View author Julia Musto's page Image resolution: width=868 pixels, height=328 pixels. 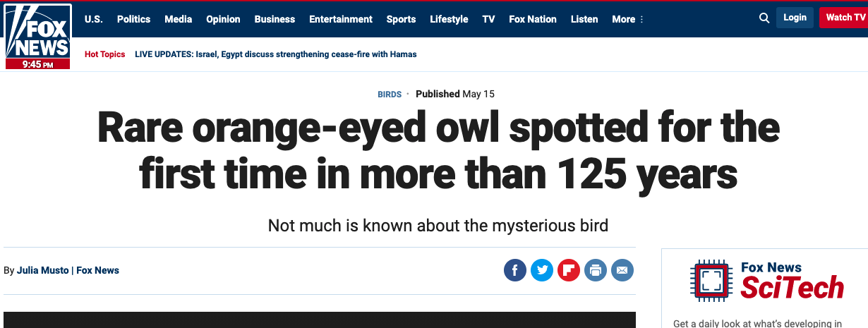tap(42, 270)
